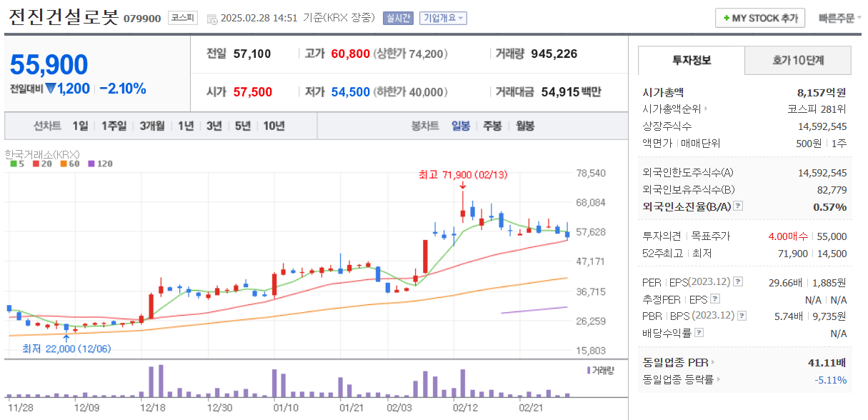Screen dimensions: 868x420
Task: Open the help tooltip for PBR | BPS
Action: (741, 314)
